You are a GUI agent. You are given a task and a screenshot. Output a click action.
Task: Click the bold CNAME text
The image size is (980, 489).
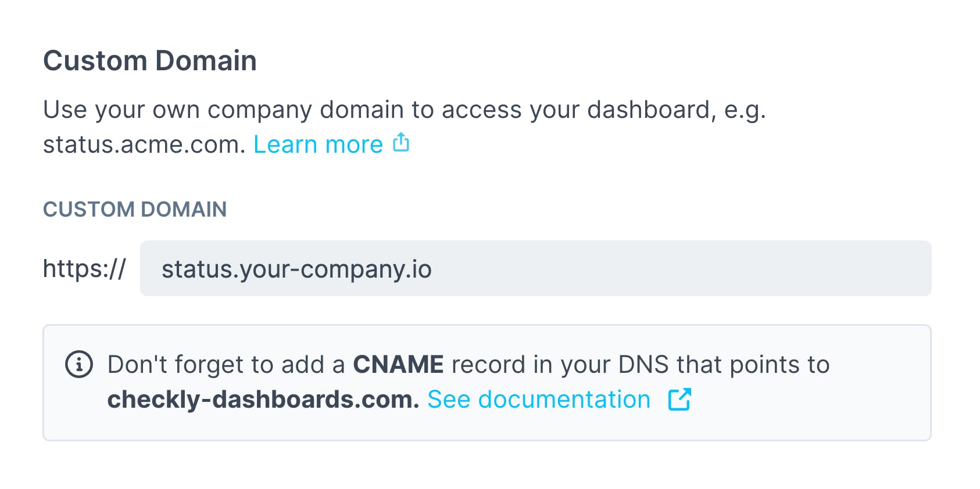(x=399, y=364)
